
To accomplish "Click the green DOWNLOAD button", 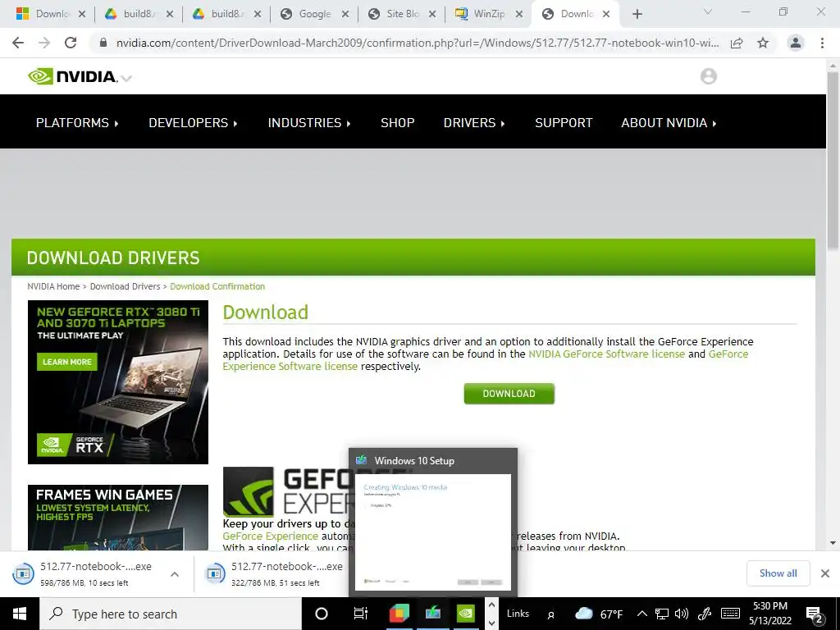I will [x=509, y=394].
